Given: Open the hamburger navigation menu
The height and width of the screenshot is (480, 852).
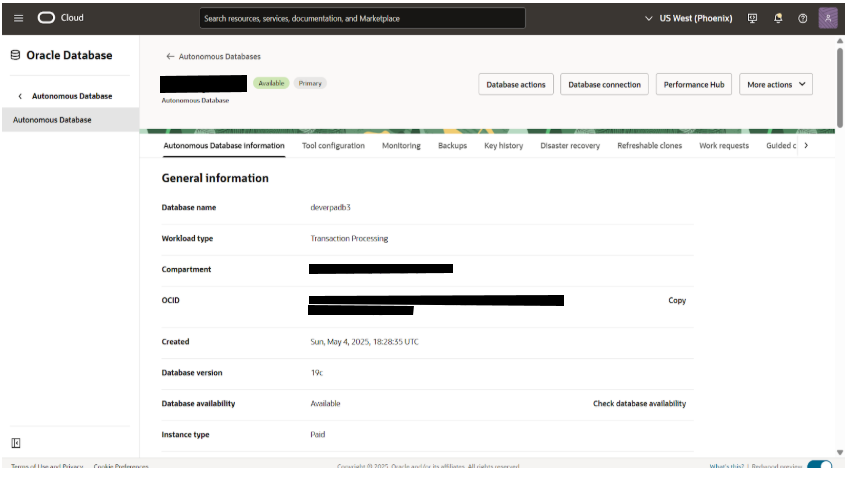Looking at the screenshot, I should pyautogui.click(x=18, y=18).
